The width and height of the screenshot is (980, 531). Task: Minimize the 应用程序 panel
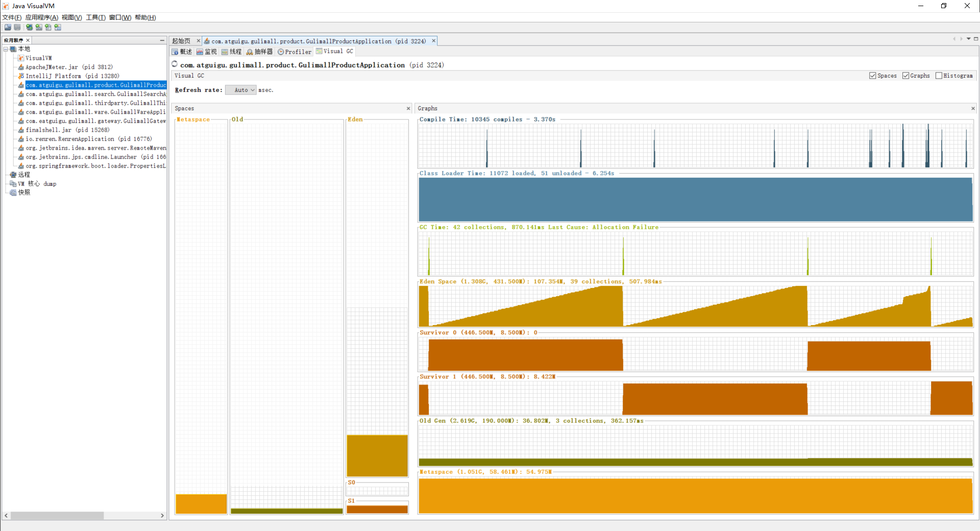162,40
